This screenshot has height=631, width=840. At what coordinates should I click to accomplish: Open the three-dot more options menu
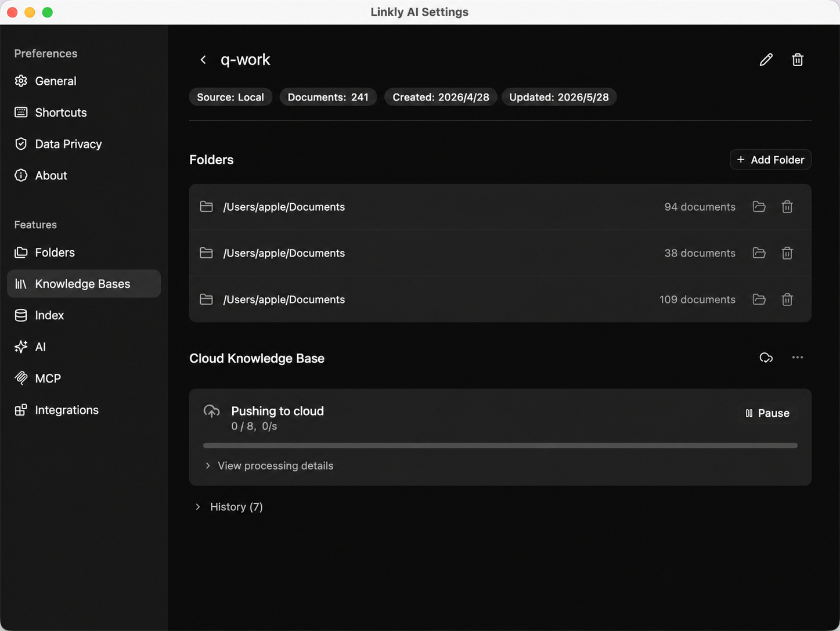click(798, 358)
